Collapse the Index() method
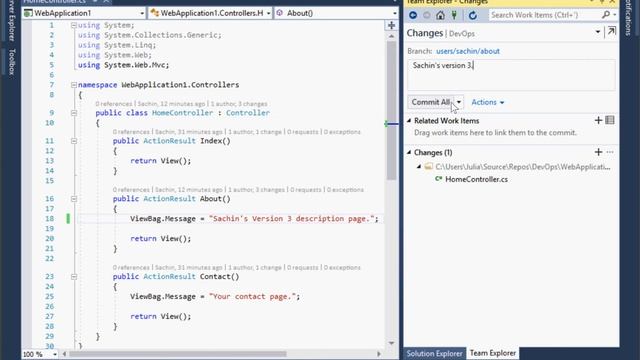The image size is (640, 360). pos(74,141)
